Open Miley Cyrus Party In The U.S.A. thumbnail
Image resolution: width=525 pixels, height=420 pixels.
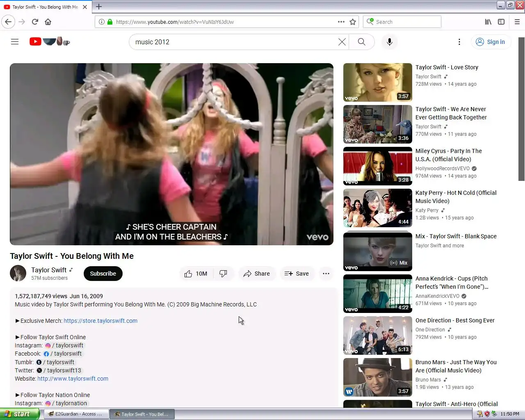click(378, 166)
